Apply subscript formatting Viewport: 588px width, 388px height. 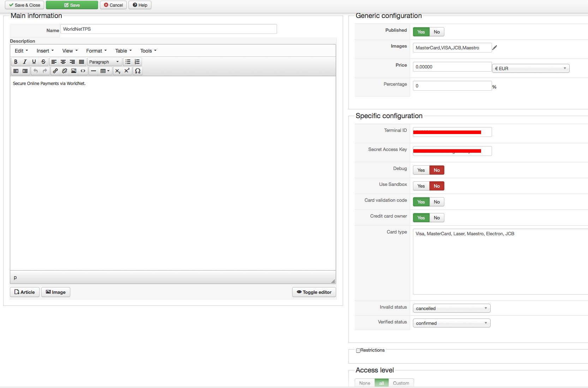click(x=118, y=71)
